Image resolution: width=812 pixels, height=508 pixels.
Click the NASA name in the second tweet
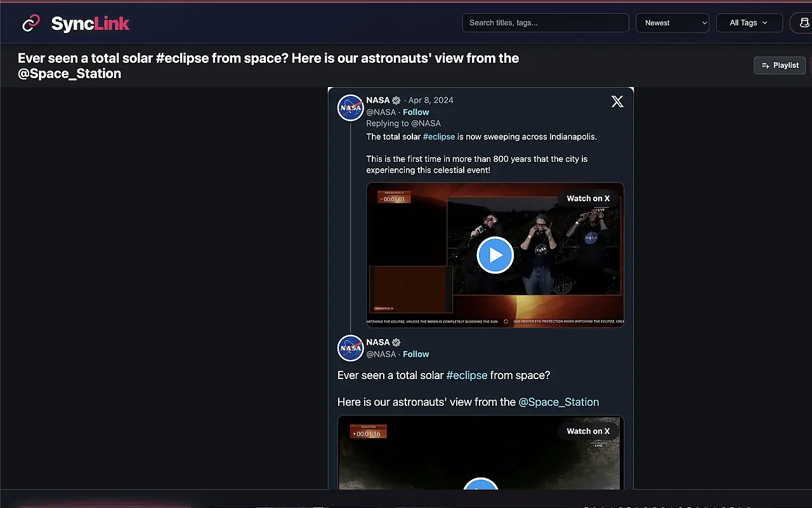[x=378, y=342]
